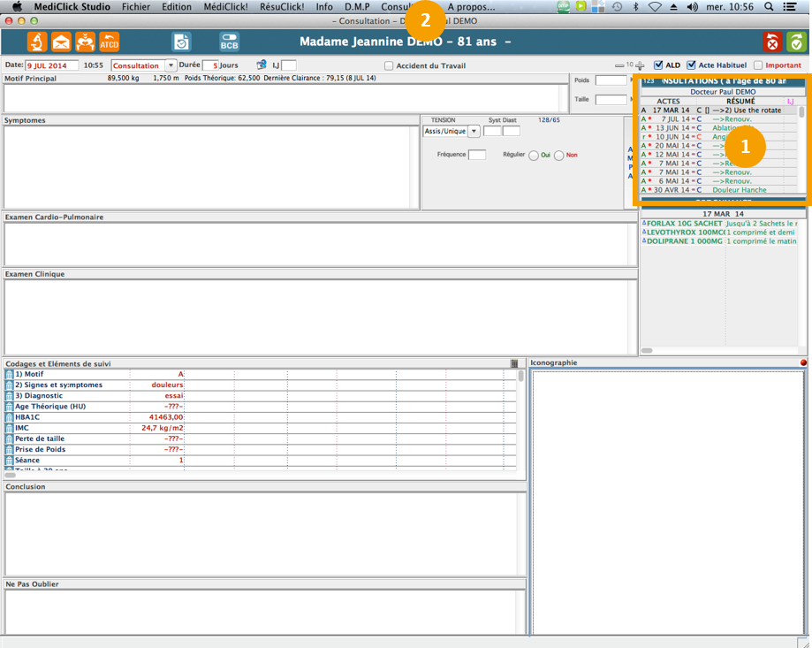Click in the Poids input field
This screenshot has width=812, height=648.
[611, 80]
